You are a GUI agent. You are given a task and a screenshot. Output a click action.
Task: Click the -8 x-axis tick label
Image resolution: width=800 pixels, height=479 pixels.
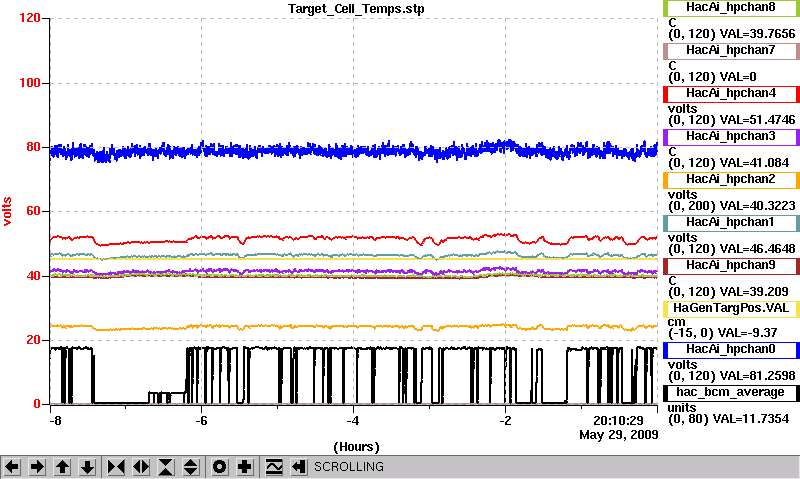click(55, 421)
